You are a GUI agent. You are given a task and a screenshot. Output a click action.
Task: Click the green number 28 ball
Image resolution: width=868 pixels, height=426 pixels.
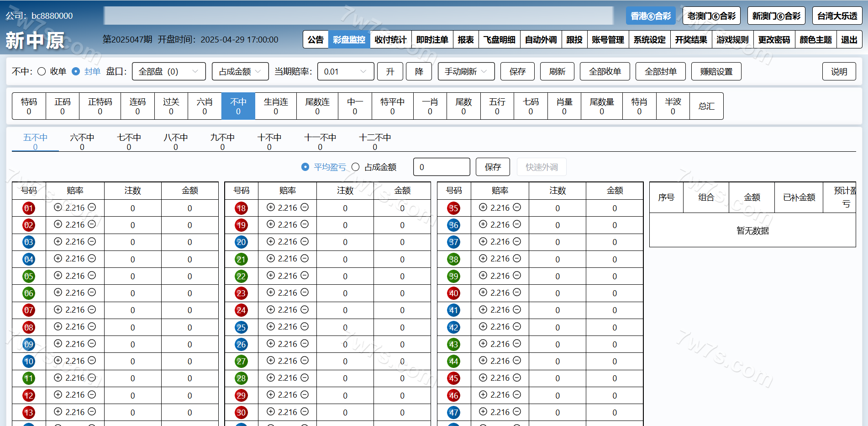(241, 378)
